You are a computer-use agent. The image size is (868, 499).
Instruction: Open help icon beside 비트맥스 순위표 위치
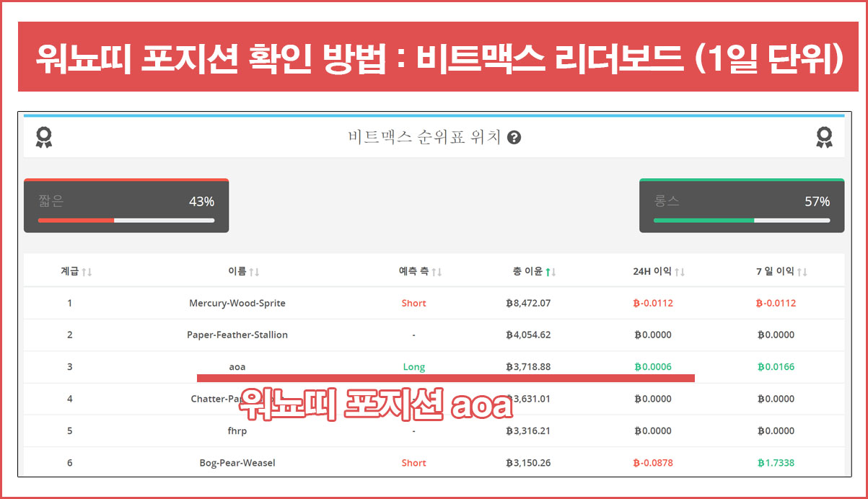tap(514, 138)
